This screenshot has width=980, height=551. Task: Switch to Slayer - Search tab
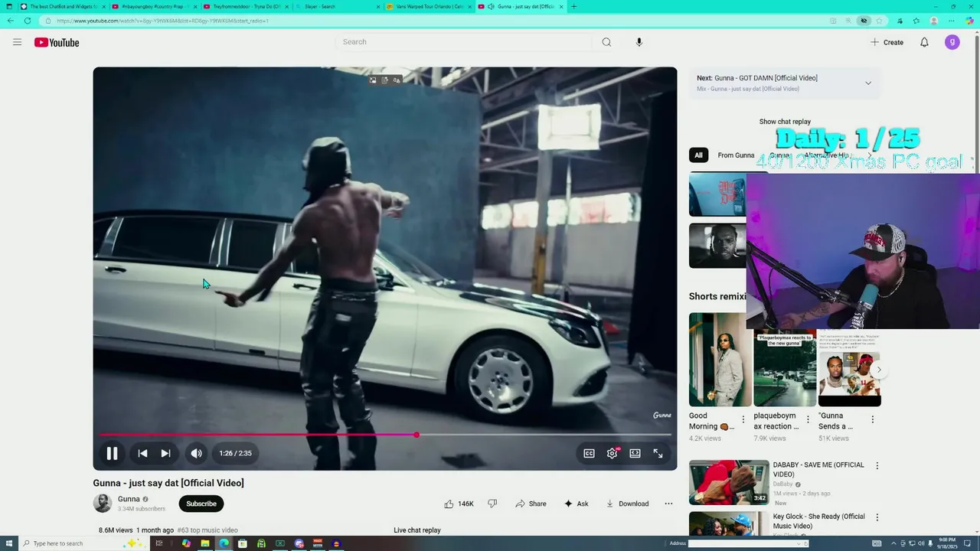335,6
